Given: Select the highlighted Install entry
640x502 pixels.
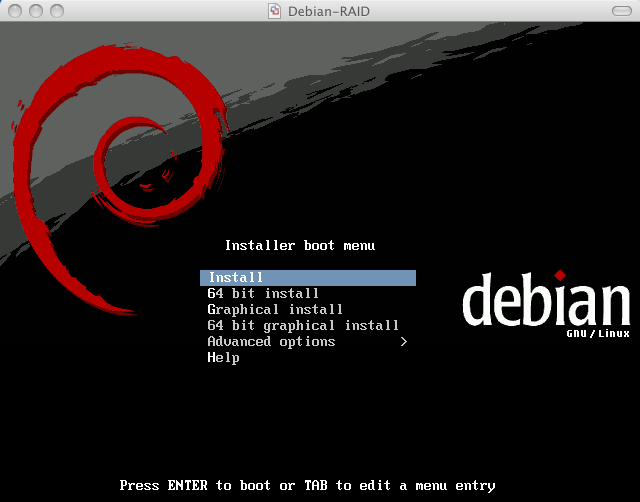Looking at the screenshot, I should pyautogui.click(x=307, y=278).
